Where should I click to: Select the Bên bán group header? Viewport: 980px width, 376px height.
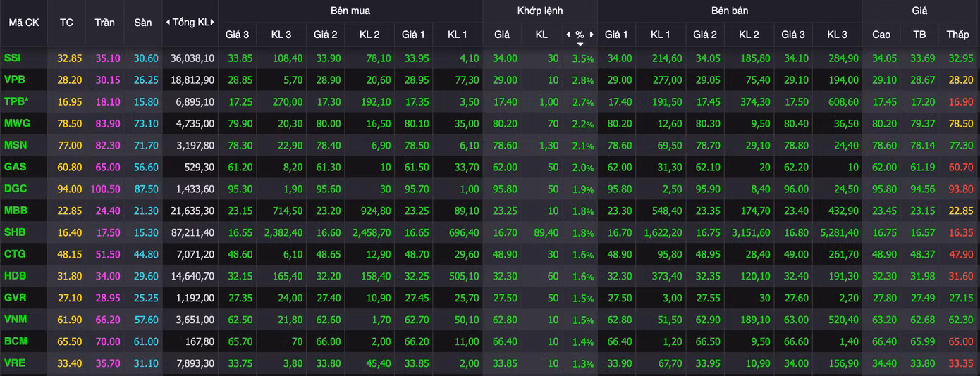pos(730,11)
